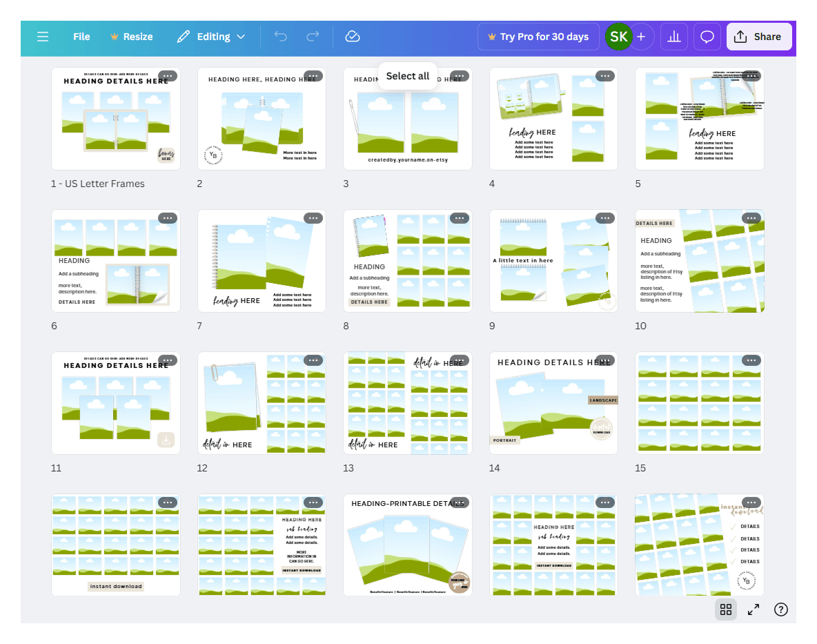Screen dimensions: 817x644
Task: Enter fullscreen with expand arrows icon
Action: tap(754, 609)
